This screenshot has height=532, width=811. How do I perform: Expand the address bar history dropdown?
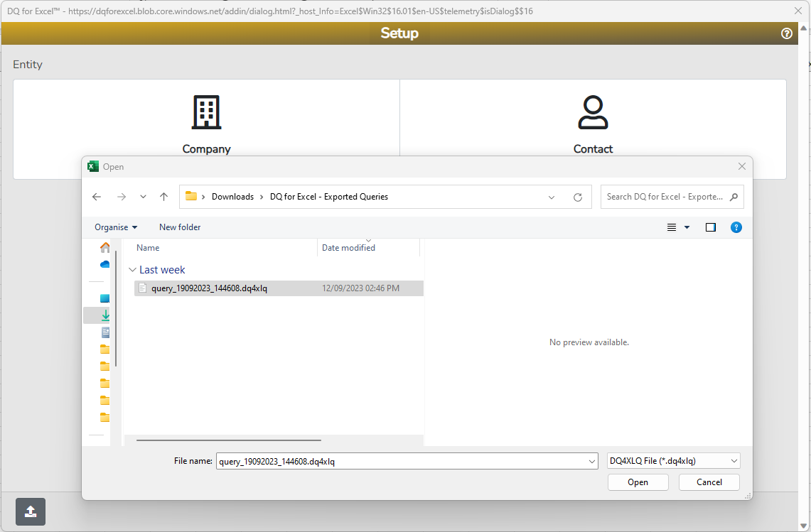point(552,197)
